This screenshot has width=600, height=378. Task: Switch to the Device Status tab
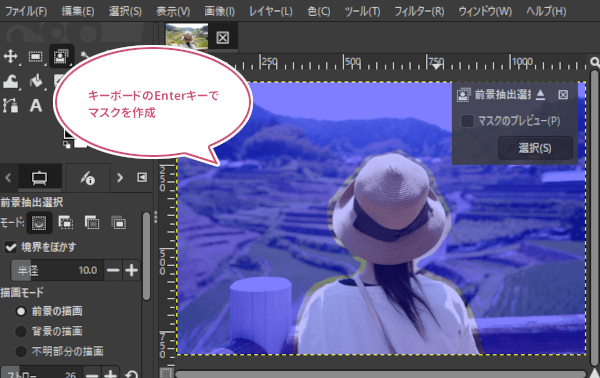(88, 178)
